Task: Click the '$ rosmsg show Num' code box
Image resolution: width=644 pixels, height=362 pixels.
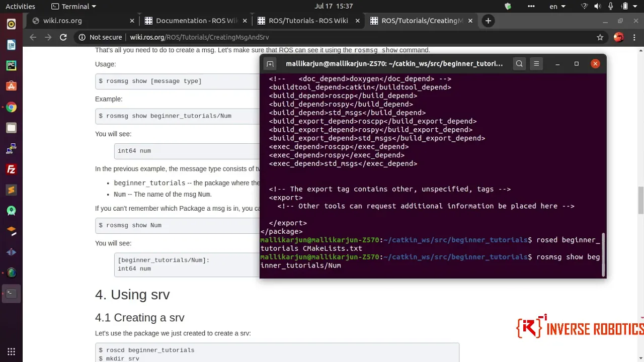Action: tap(178, 225)
